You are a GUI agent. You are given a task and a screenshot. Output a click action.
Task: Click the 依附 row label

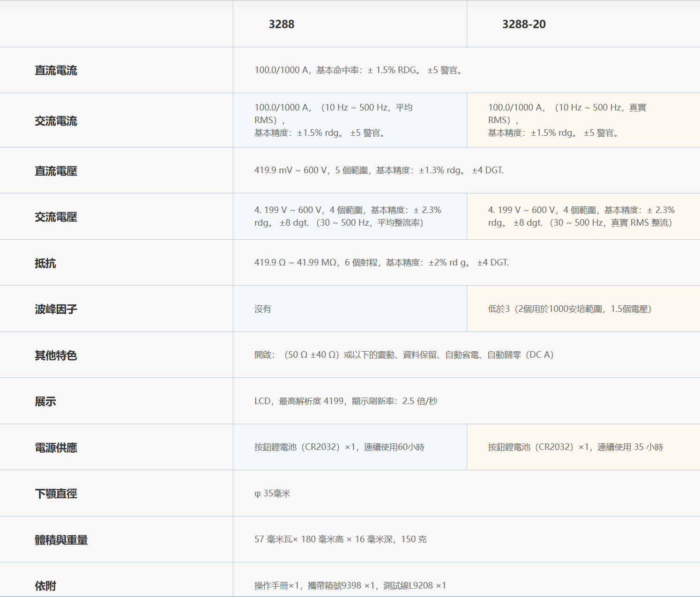point(45,586)
